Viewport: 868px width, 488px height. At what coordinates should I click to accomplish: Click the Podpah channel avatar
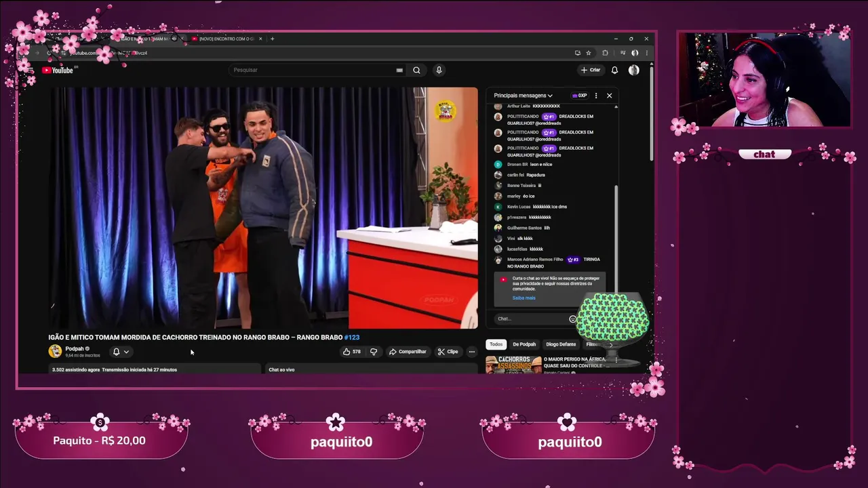click(55, 351)
